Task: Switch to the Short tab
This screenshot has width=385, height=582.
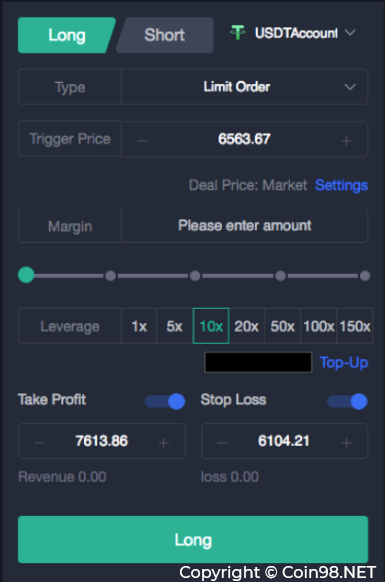Action: coord(164,35)
